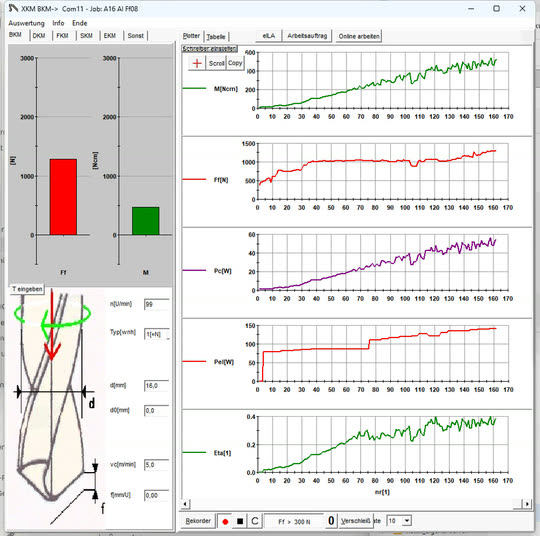Switch to the SKM tab
The width and height of the screenshot is (540, 536).
point(86,35)
